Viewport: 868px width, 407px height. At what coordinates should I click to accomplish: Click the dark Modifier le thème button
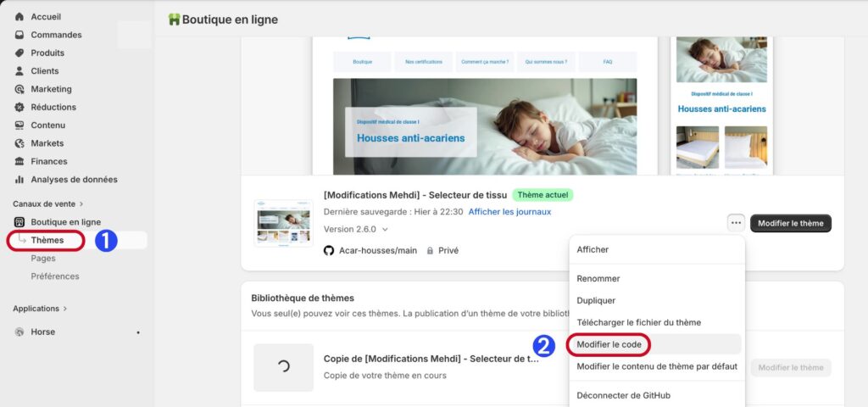[x=791, y=223]
